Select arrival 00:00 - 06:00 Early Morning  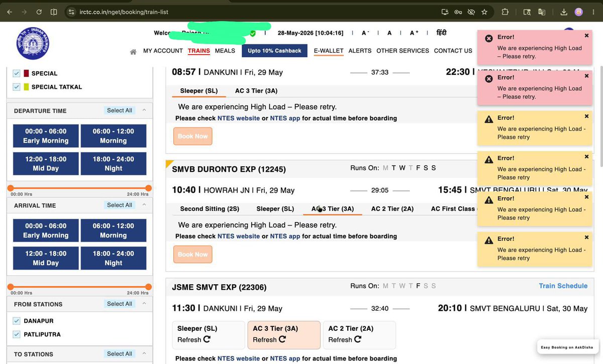point(45,230)
